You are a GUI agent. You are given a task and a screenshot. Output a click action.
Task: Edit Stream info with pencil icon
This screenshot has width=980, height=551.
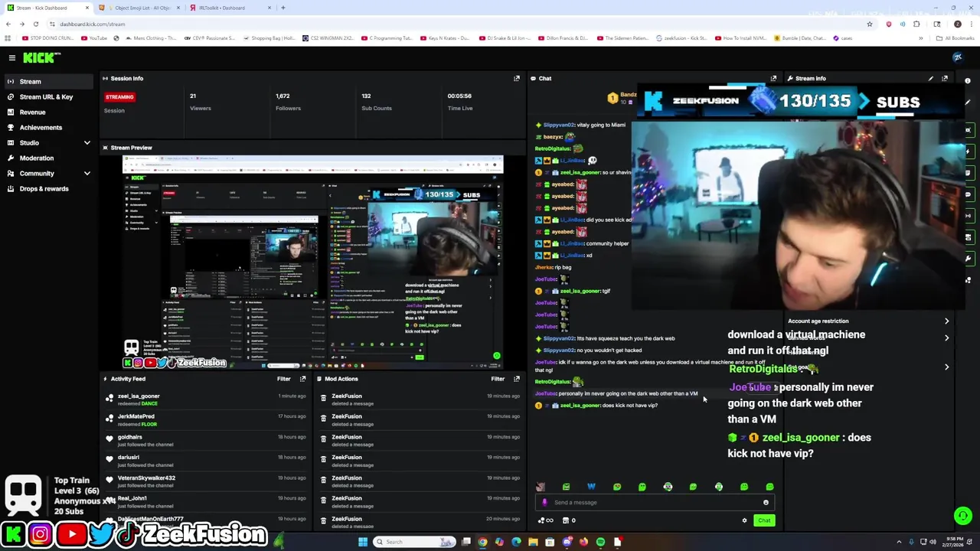tap(931, 78)
